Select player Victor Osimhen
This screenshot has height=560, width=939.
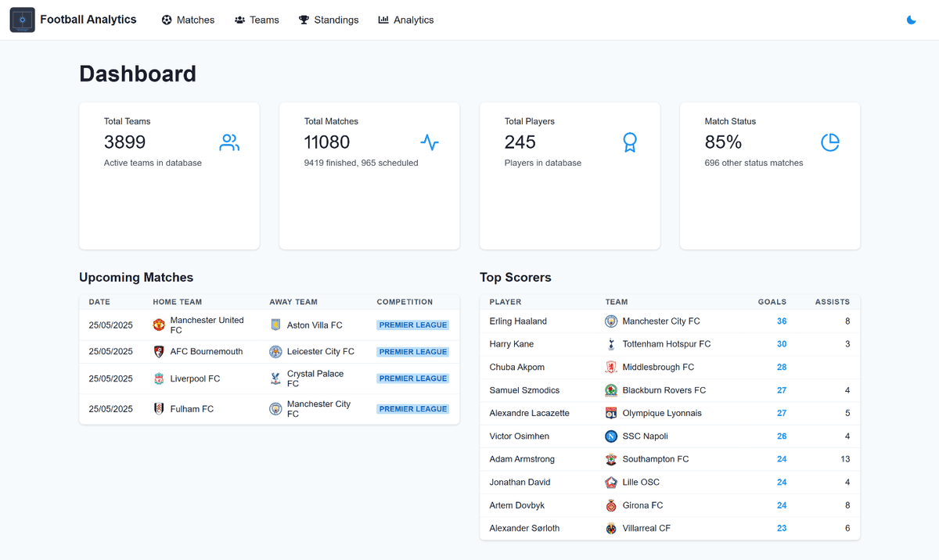click(x=519, y=436)
